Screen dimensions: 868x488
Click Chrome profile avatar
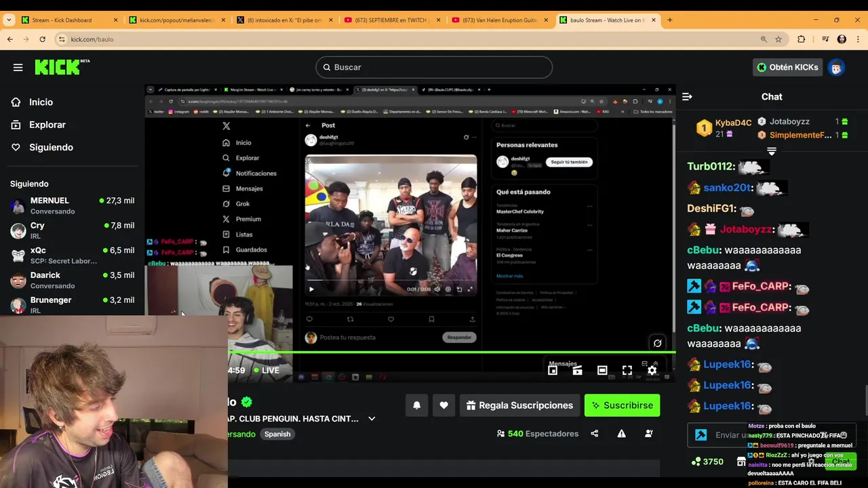842,39
